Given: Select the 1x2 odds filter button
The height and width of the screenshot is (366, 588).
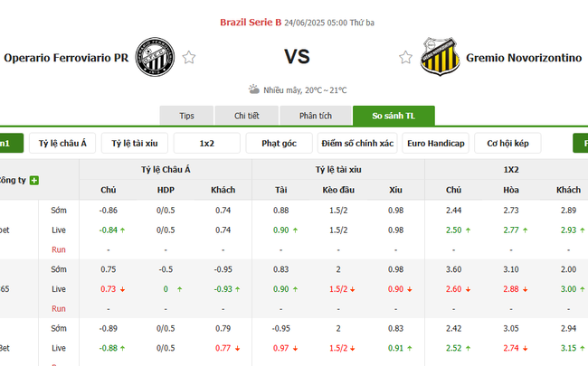Looking at the screenshot, I should click(206, 144).
